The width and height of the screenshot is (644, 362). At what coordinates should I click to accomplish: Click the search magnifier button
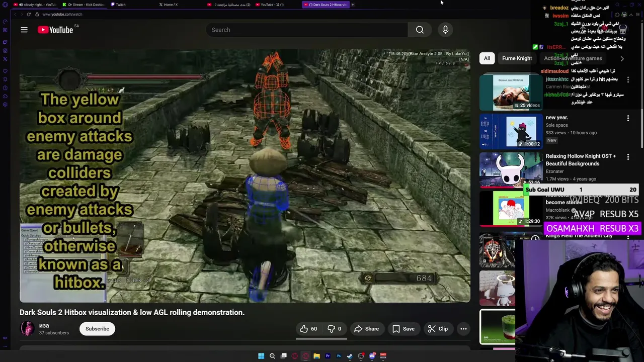click(x=420, y=30)
